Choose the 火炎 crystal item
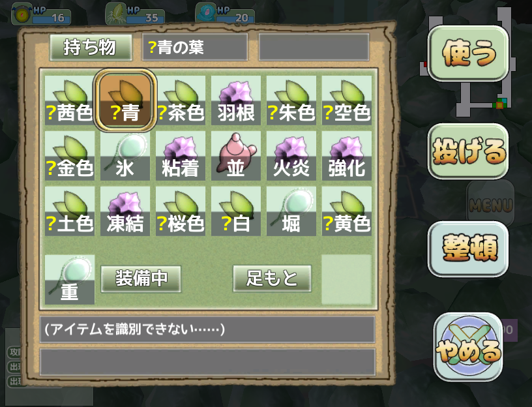This screenshot has width=532, height=407. pyautogui.click(x=291, y=155)
